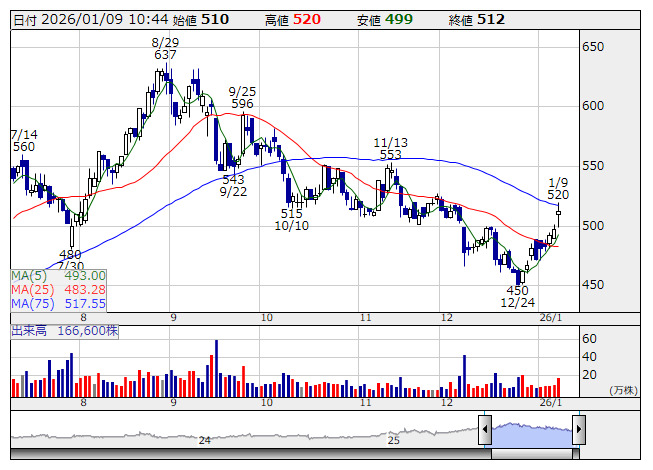Click the 450 price axis label
The height and width of the screenshot is (470, 653).
point(593,285)
